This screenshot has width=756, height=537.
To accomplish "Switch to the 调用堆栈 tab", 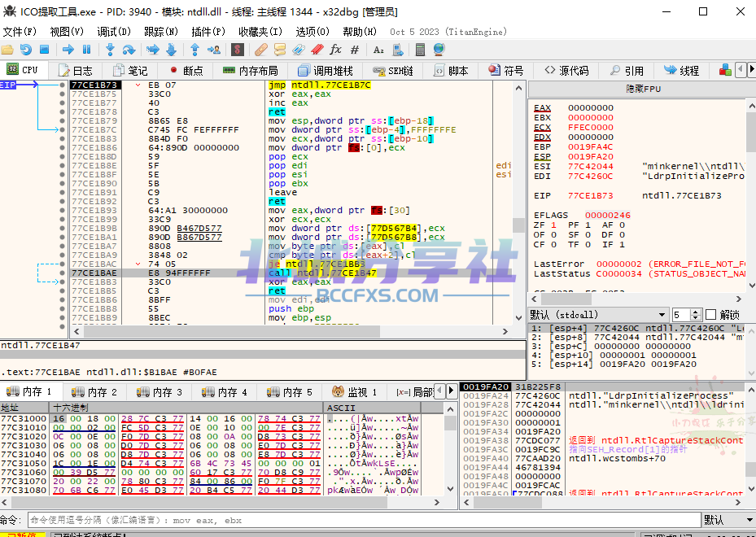I will pyautogui.click(x=326, y=70).
